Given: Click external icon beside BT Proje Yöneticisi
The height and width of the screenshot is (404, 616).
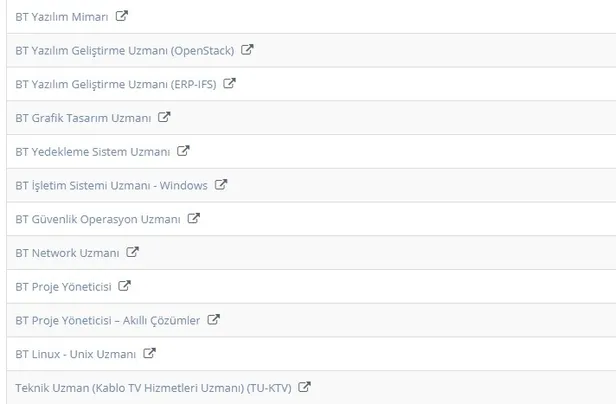Looking at the screenshot, I should click(x=125, y=286).
